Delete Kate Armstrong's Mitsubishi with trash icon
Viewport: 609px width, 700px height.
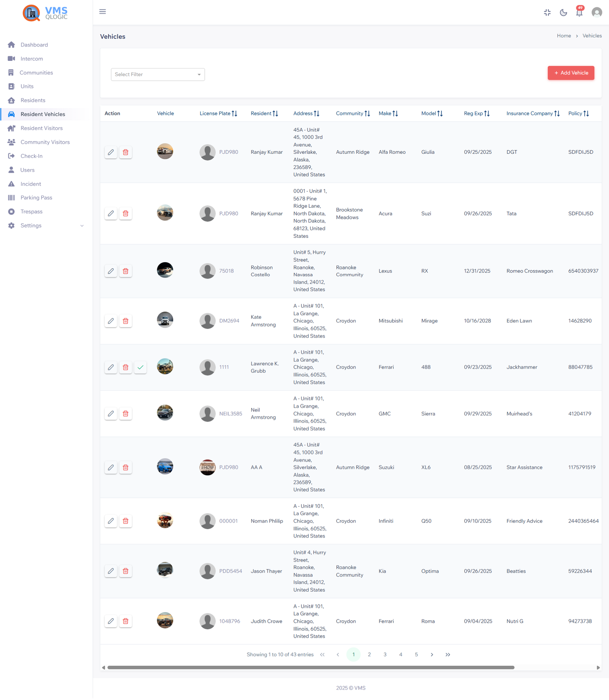tap(126, 321)
